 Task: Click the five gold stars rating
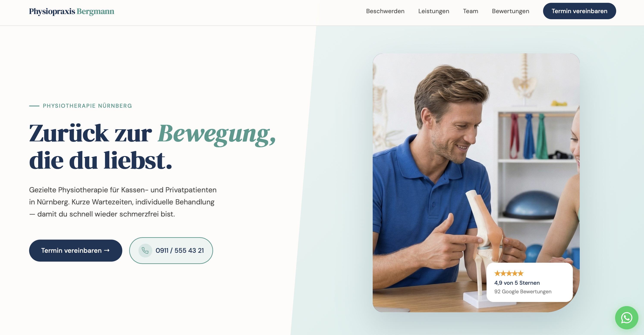[x=509, y=273]
